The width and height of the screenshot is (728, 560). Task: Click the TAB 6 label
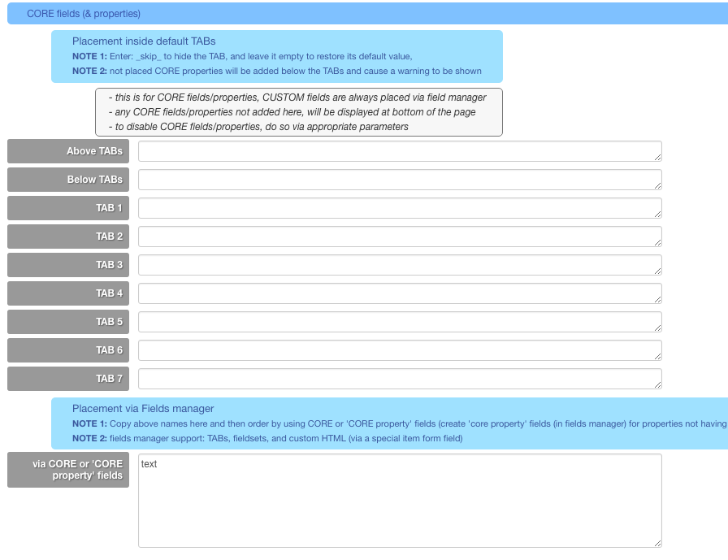(68, 350)
